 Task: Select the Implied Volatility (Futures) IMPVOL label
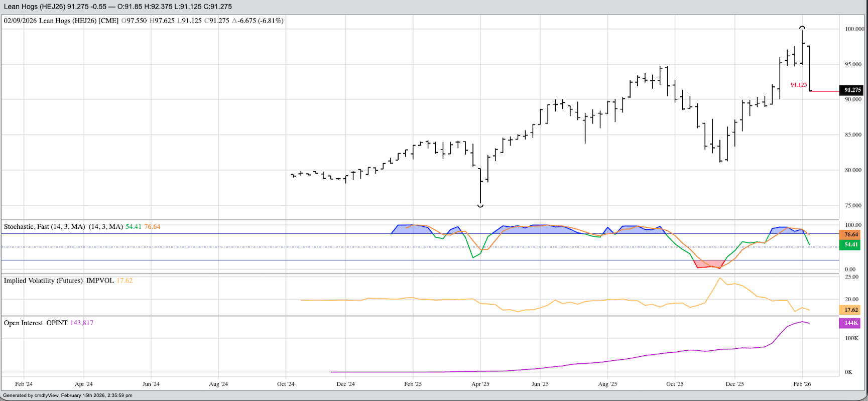tap(59, 281)
